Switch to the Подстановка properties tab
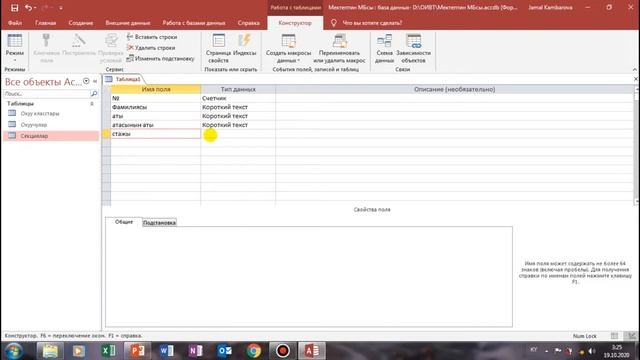640x360 pixels. coord(159,222)
